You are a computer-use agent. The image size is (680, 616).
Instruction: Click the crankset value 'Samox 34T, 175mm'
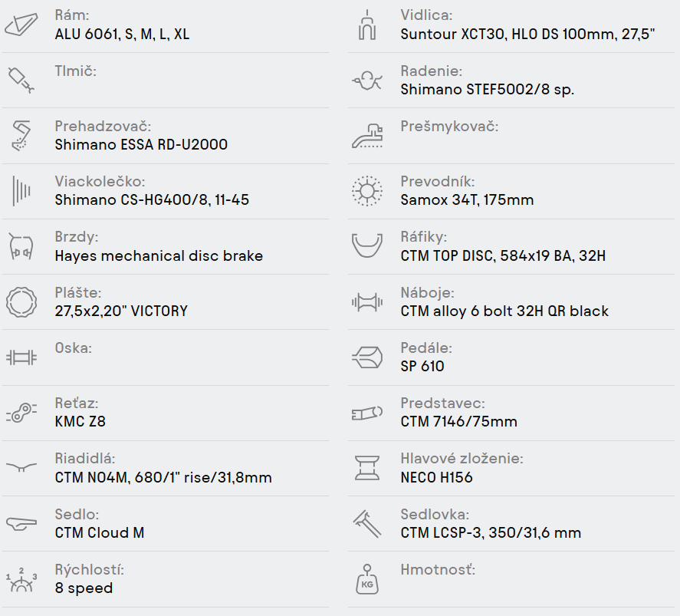pyautogui.click(x=467, y=200)
